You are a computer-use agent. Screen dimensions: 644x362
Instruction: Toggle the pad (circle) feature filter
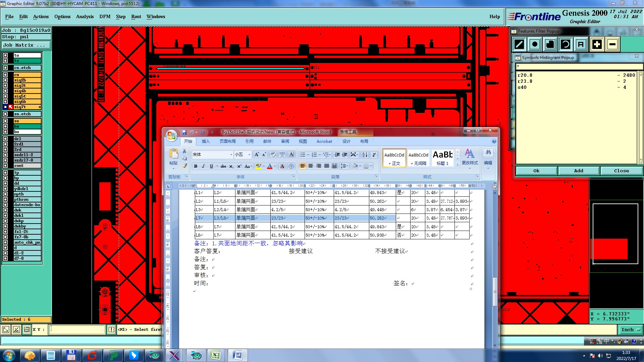(x=535, y=44)
